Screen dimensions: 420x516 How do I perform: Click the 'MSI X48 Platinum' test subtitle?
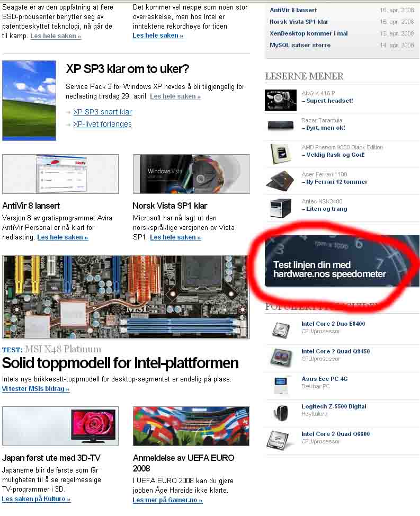tap(63, 349)
